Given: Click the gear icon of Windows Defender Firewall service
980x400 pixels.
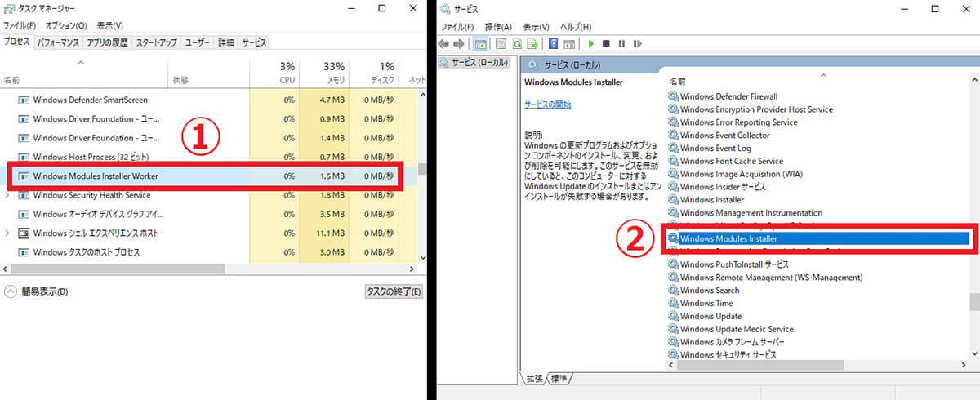Looking at the screenshot, I should pyautogui.click(x=673, y=96).
